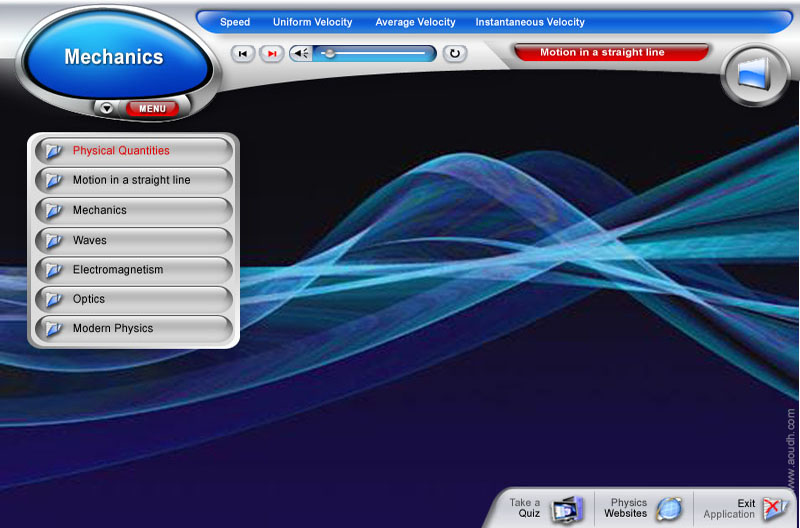Go to the Instantaneous Velocity tab

tap(530, 22)
